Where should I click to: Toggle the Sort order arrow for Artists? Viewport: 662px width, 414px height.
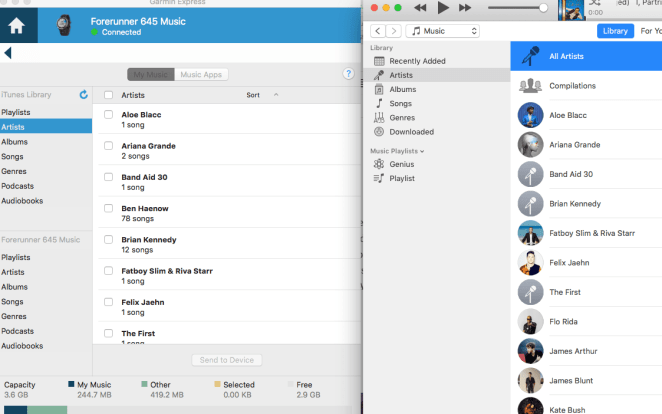pos(276,95)
